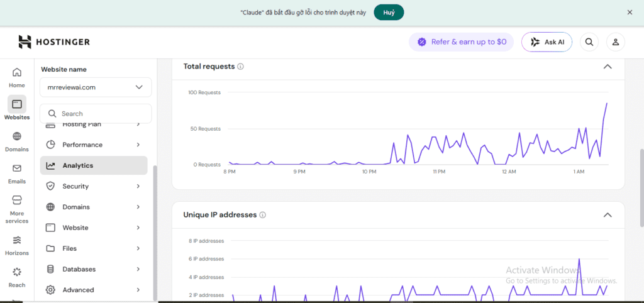644x303 pixels.
Task: Expand the Domains menu chevron
Action: (x=138, y=207)
